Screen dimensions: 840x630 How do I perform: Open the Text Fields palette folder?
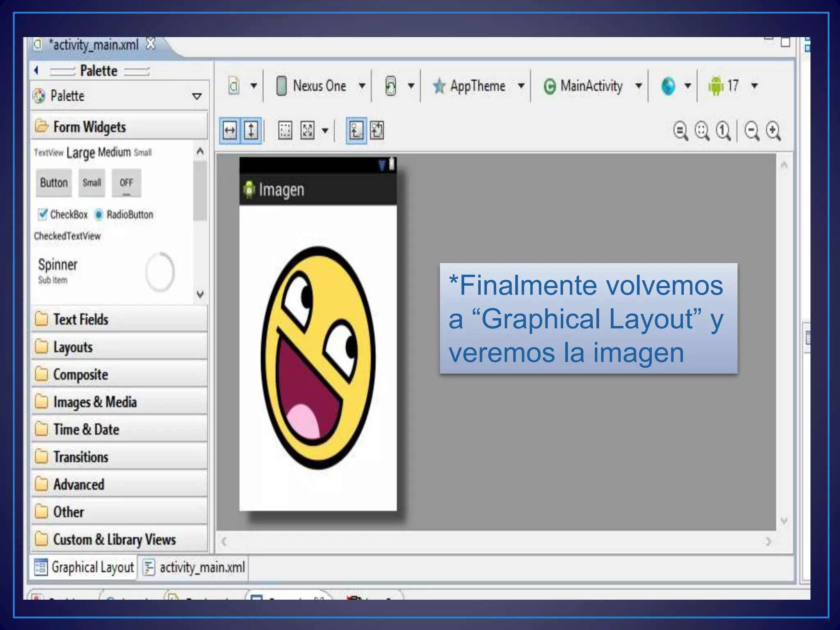point(120,320)
